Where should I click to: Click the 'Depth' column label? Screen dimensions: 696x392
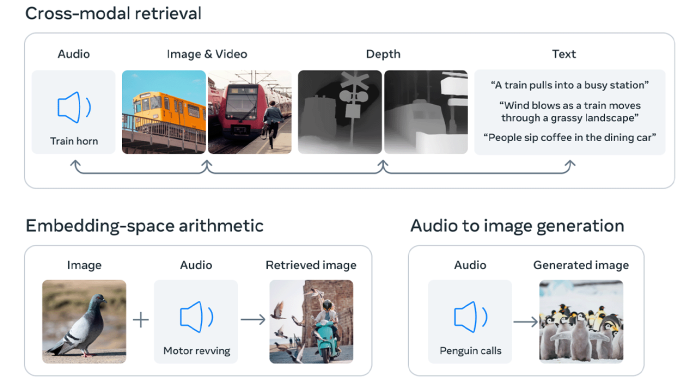pyautogui.click(x=383, y=54)
